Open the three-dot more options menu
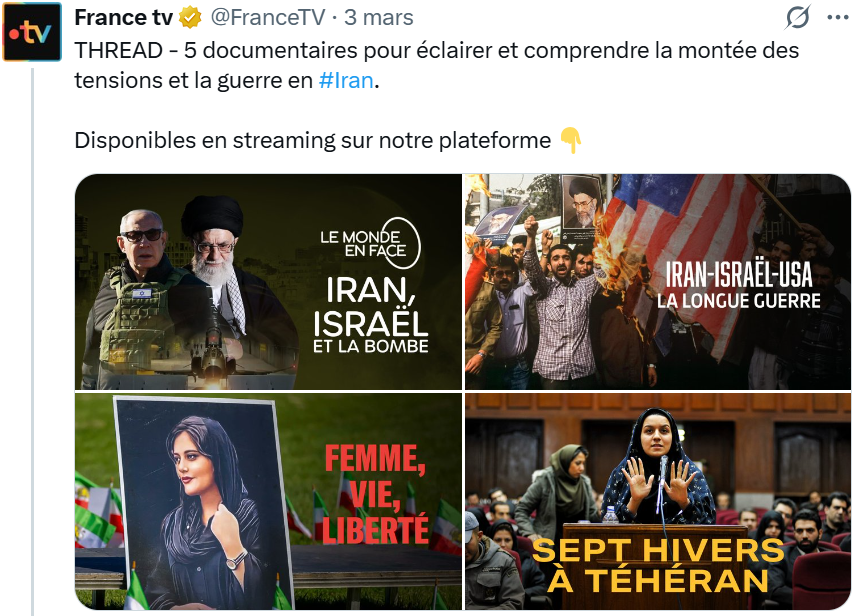 click(838, 17)
